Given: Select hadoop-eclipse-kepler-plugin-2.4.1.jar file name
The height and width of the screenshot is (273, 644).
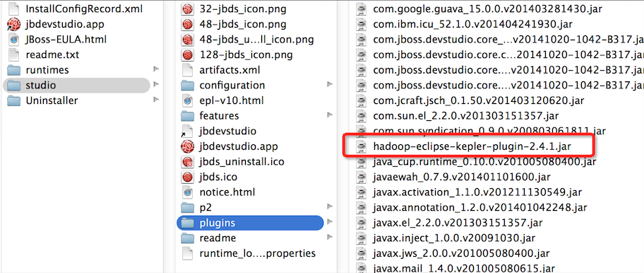Looking at the screenshot, I should coord(472,146).
